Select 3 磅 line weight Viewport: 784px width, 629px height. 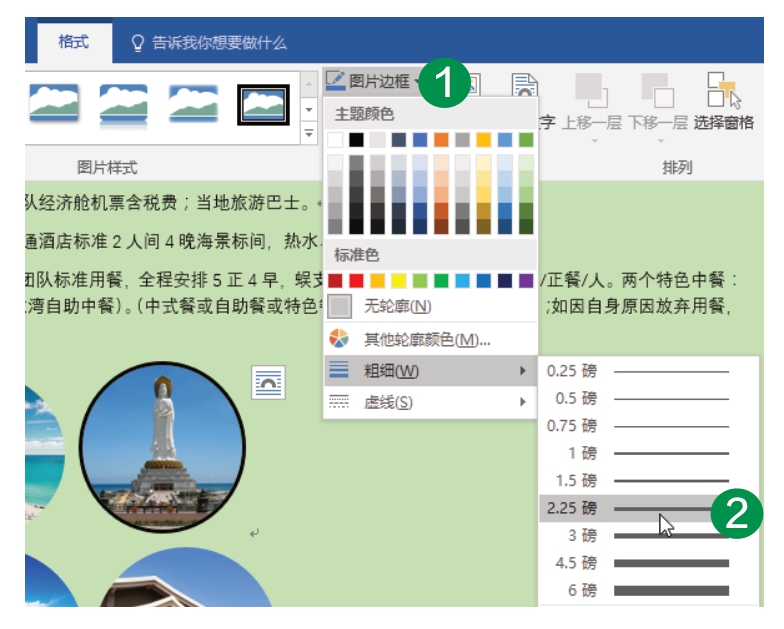click(648, 536)
